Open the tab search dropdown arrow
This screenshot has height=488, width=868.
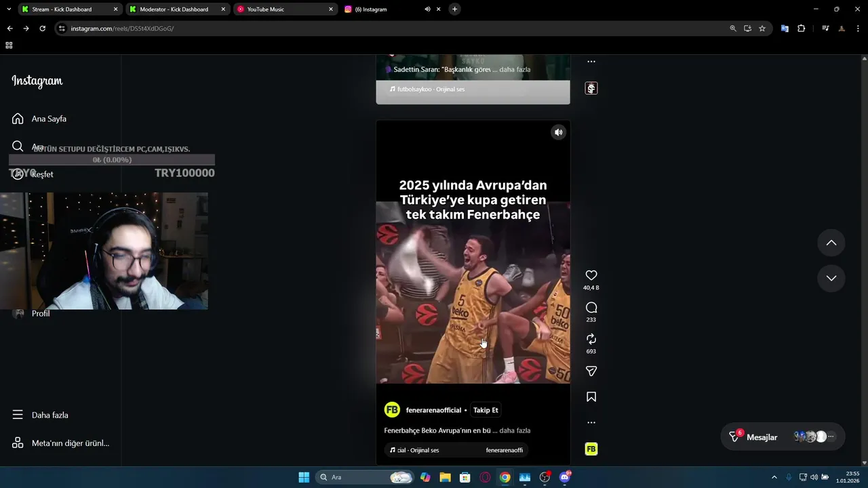8,9
